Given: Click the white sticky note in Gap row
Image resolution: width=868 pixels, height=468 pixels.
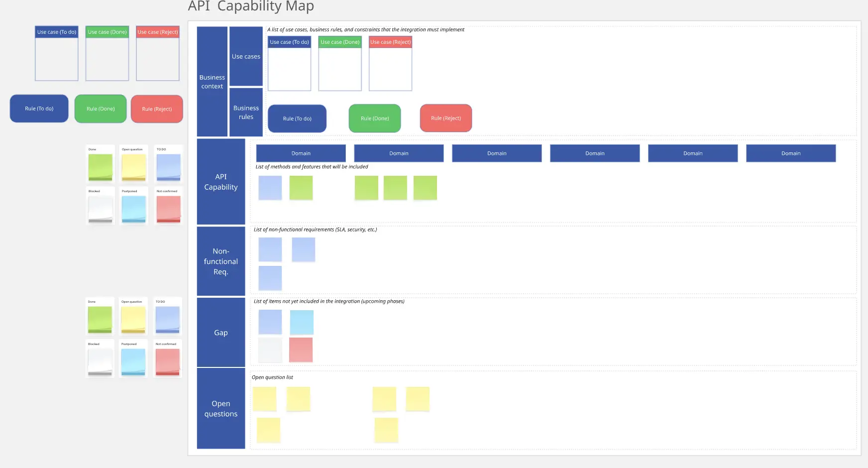Looking at the screenshot, I should pyautogui.click(x=270, y=350).
